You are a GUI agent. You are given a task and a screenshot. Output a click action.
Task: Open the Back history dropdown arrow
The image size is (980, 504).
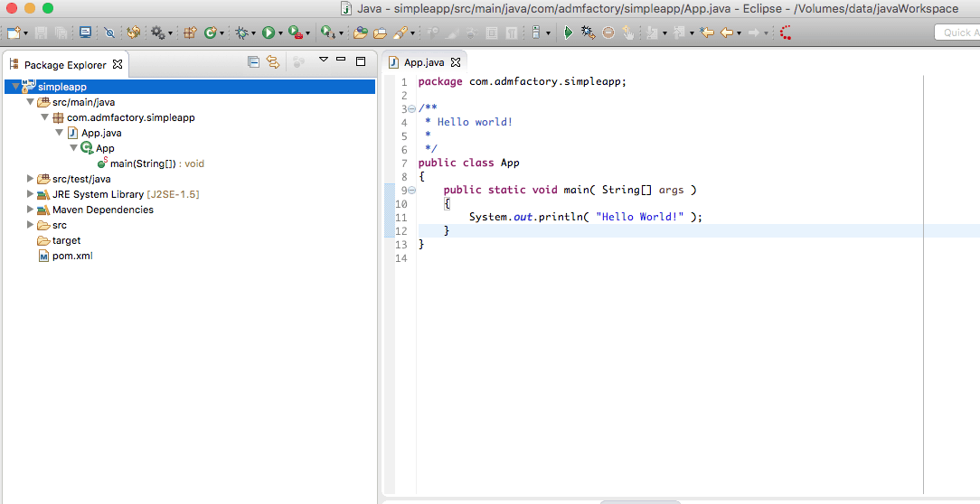coord(739,33)
